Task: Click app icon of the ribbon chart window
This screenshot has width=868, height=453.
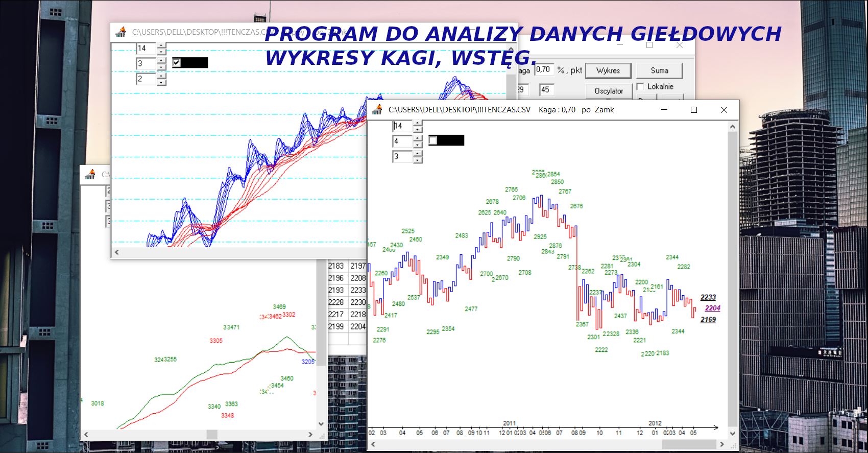Action: click(x=120, y=32)
